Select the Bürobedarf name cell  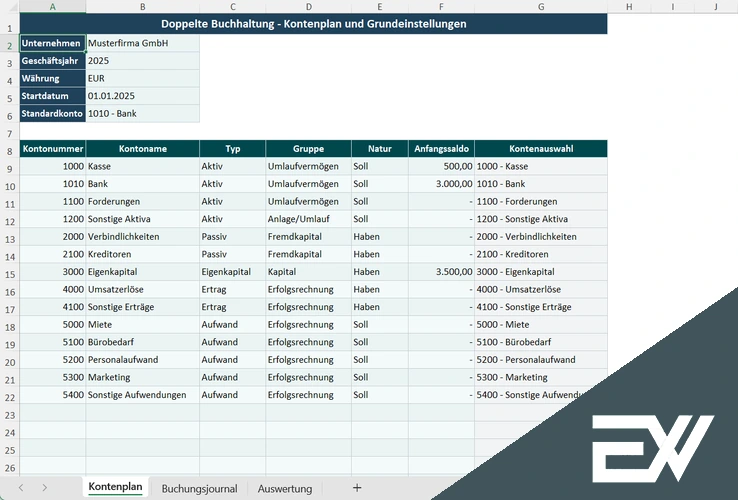pos(143,342)
